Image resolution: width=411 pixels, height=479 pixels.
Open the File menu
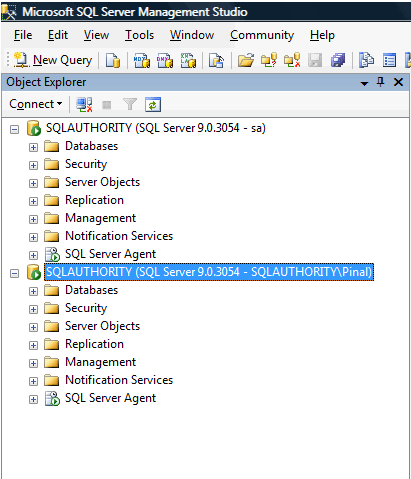coord(23,35)
